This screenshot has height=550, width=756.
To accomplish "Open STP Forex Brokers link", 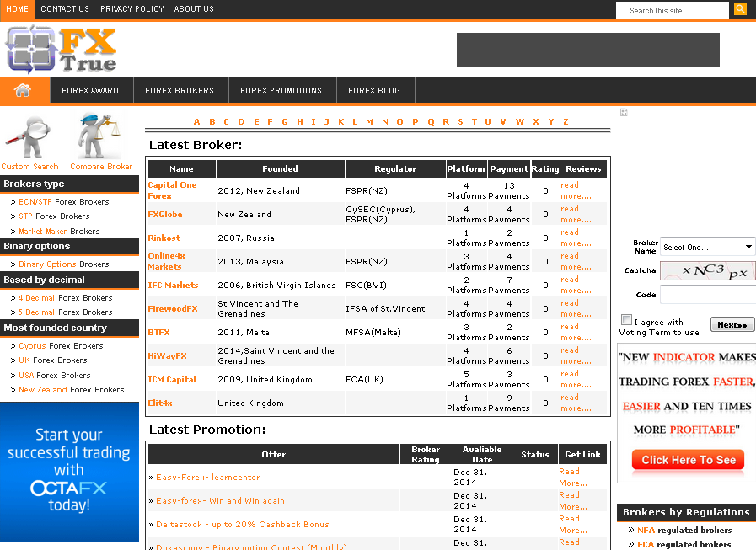I will (54, 216).
